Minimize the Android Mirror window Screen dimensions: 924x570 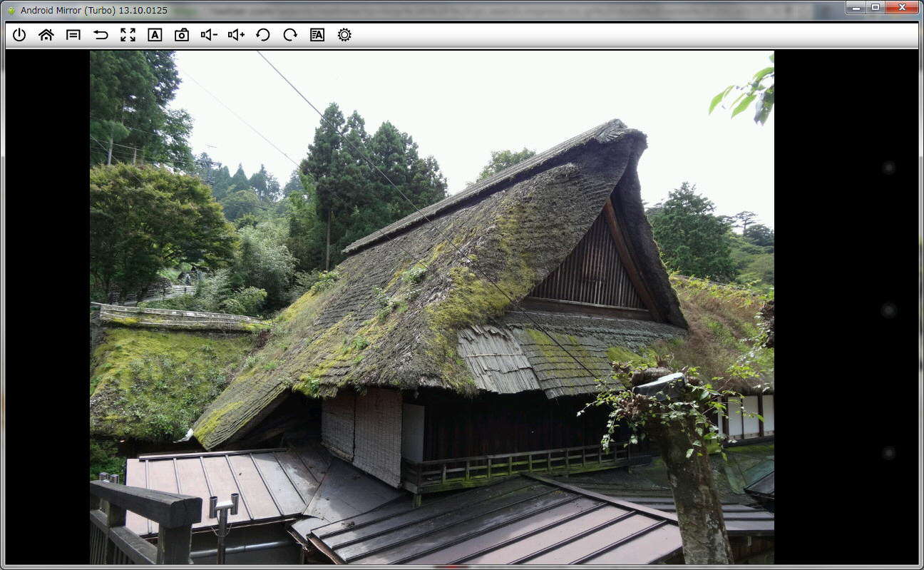856,7
